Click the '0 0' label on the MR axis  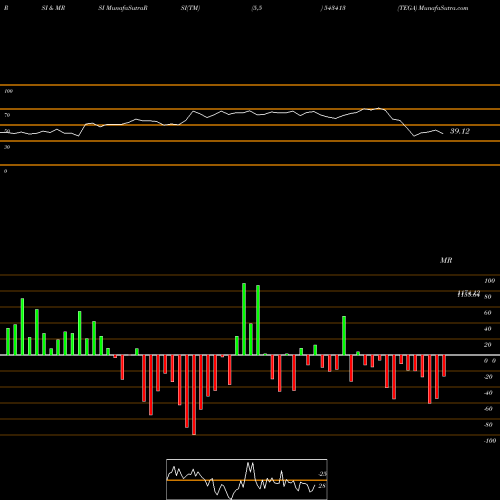coord(490,361)
